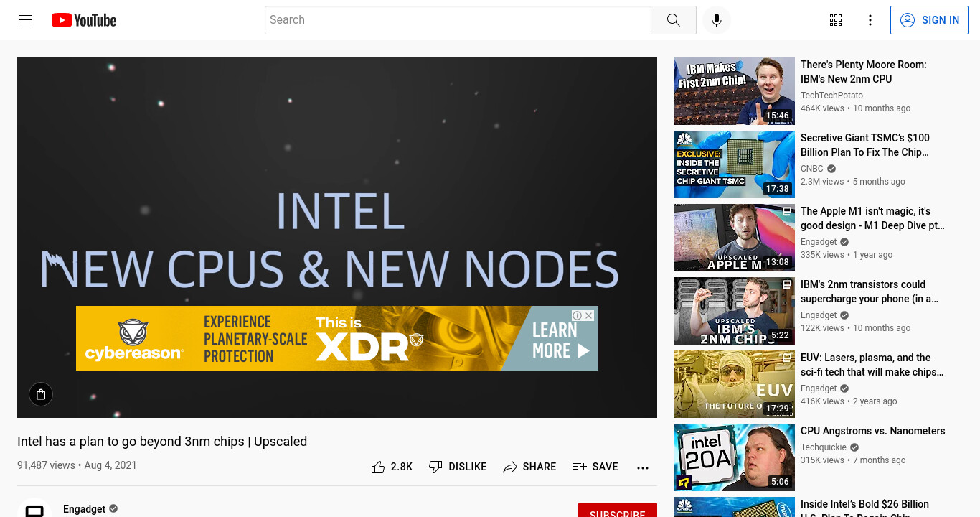Open the EUV future thumbnail

point(735,384)
